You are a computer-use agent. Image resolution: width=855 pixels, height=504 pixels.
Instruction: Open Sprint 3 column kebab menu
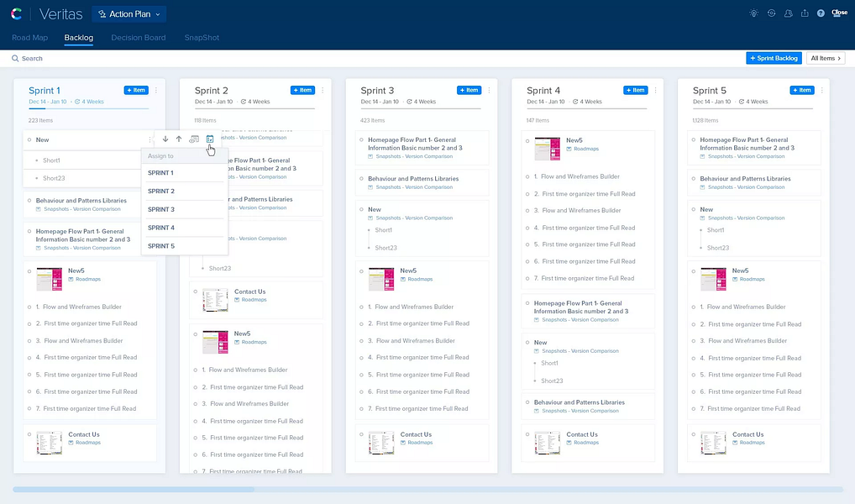tap(489, 90)
